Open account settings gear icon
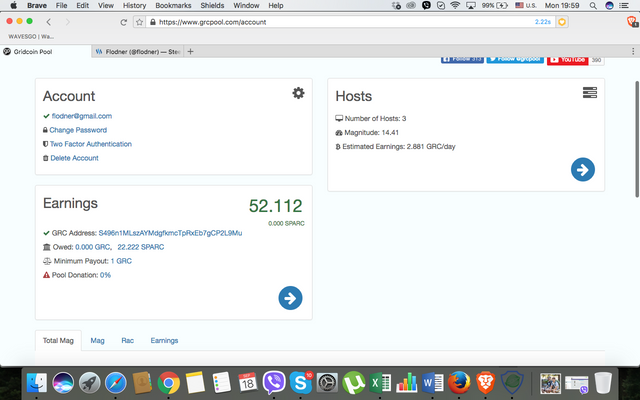This screenshot has width=640, height=400. (298, 93)
